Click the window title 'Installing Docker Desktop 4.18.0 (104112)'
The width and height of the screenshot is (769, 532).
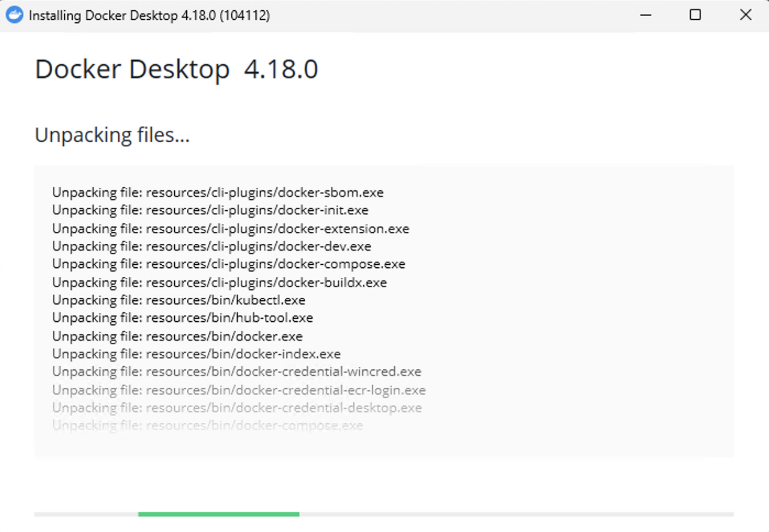point(150,16)
